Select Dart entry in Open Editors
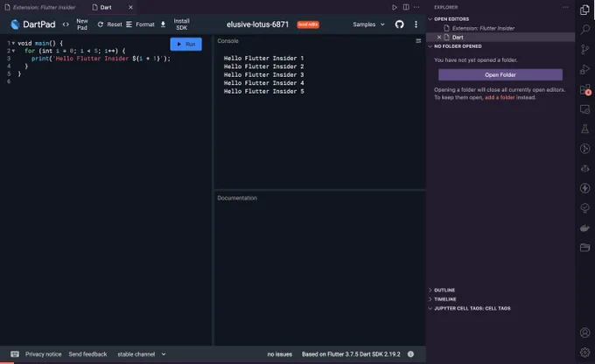This screenshot has width=595, height=364. (458, 38)
